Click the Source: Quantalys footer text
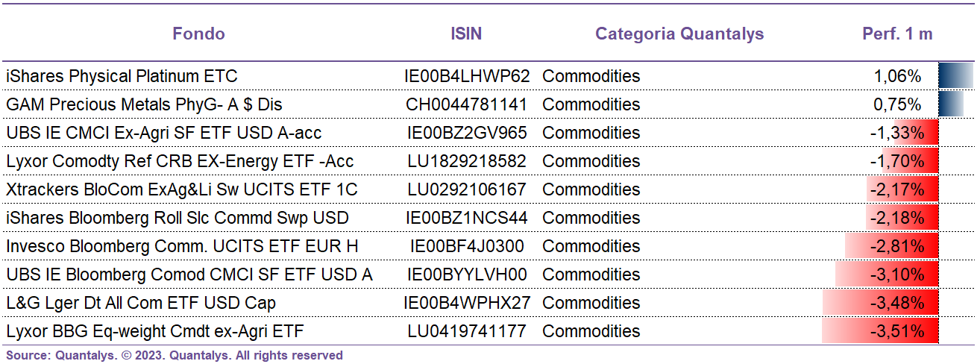This screenshot has height=364, width=980. tap(175, 355)
